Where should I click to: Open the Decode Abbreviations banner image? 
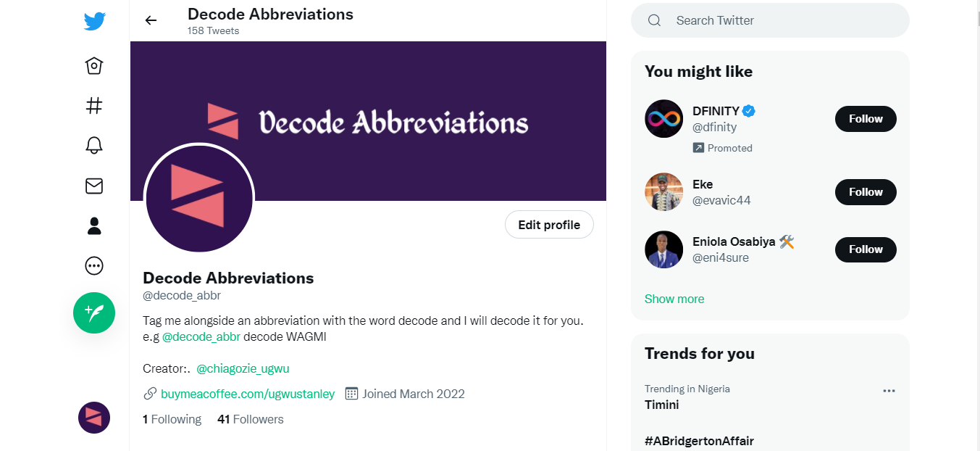tap(368, 121)
